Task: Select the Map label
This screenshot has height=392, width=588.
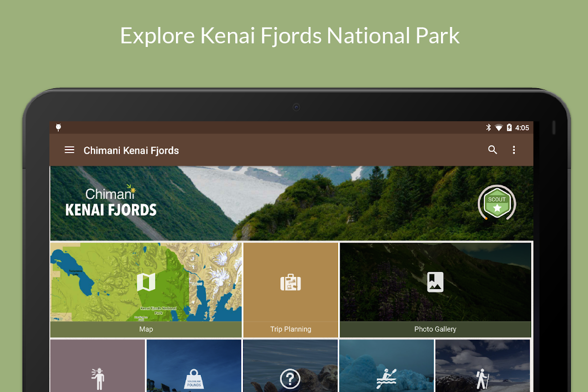Action: [146, 329]
